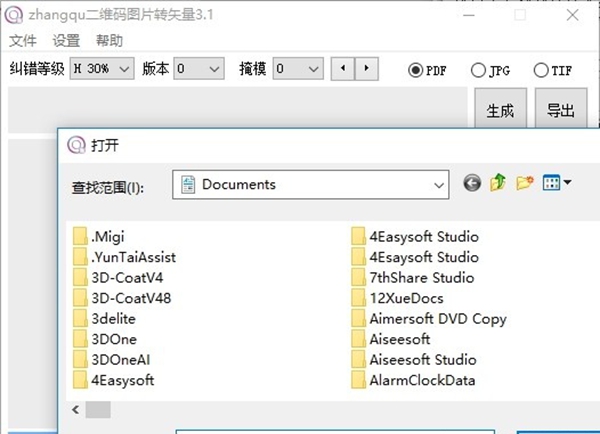Open the view menu dropdown arrow
Screen dimensions: 600x434
coord(567,182)
